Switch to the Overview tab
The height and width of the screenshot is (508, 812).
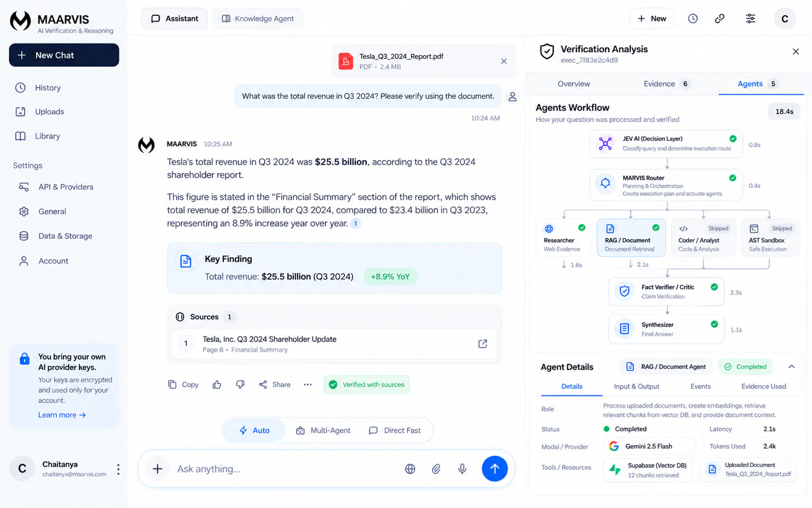[573, 83]
